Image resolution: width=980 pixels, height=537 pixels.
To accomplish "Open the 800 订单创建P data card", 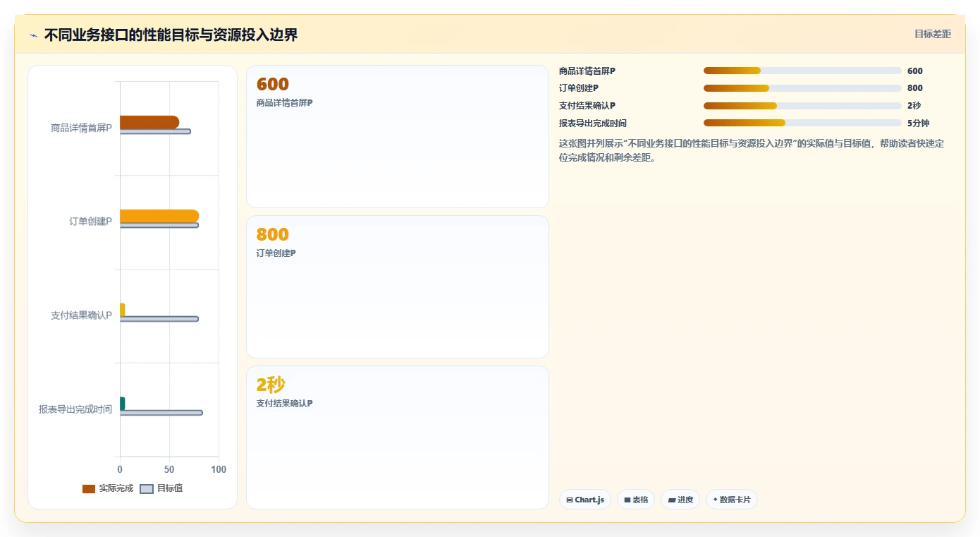I will (398, 287).
